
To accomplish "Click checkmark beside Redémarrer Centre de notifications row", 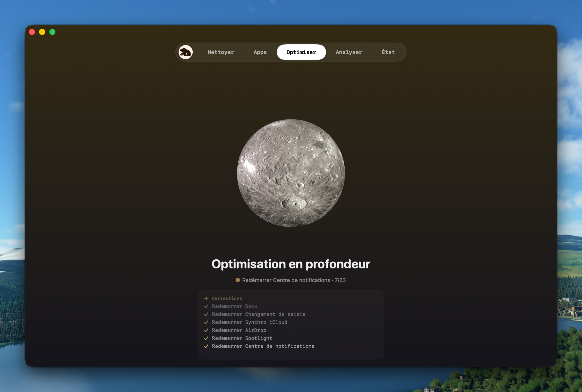I will click(x=206, y=346).
